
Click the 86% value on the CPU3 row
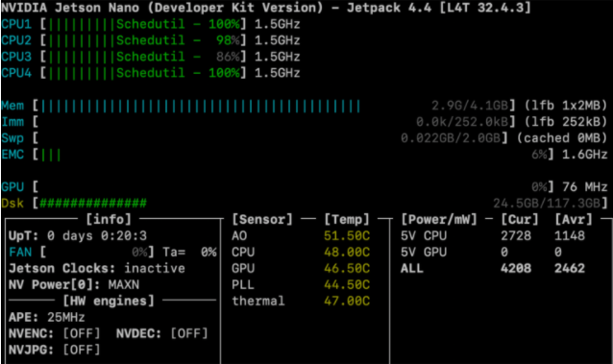pos(228,57)
